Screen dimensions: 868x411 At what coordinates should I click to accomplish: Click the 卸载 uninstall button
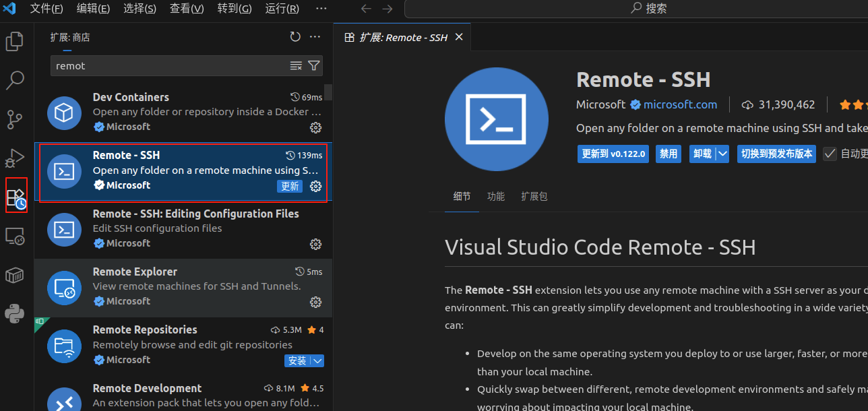702,154
